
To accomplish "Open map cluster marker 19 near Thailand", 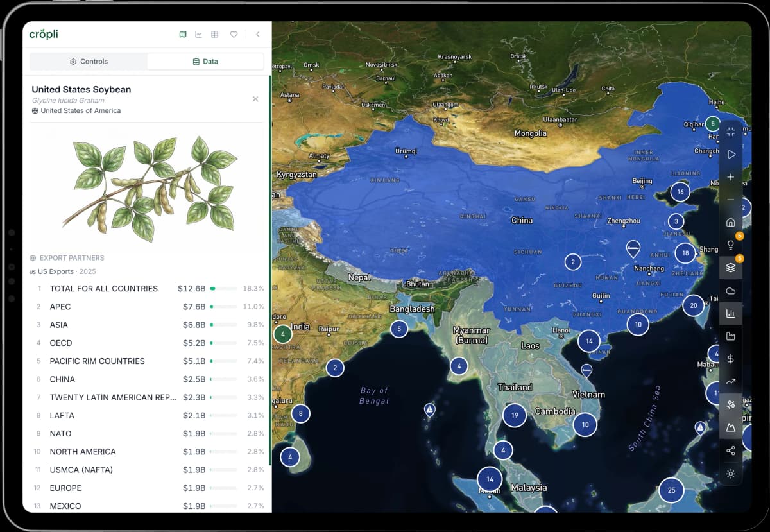I will click(x=515, y=415).
